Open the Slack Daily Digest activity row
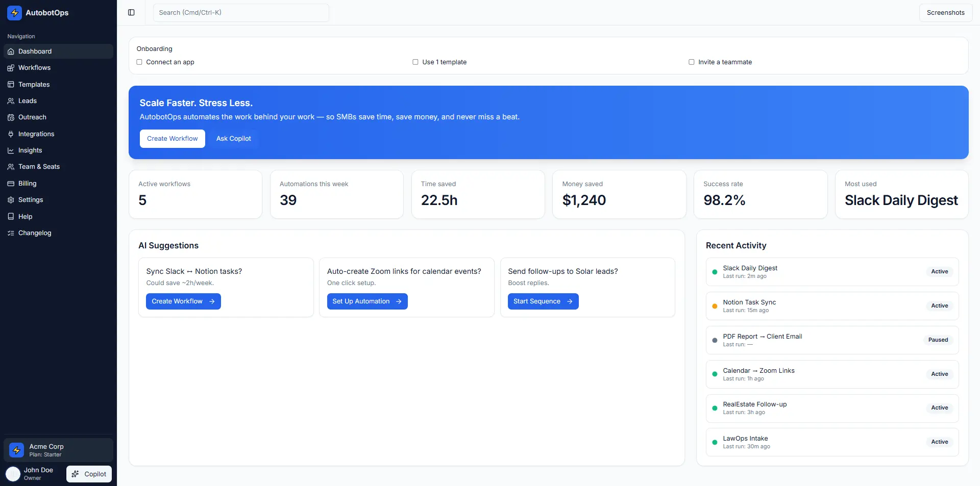 [x=832, y=272]
